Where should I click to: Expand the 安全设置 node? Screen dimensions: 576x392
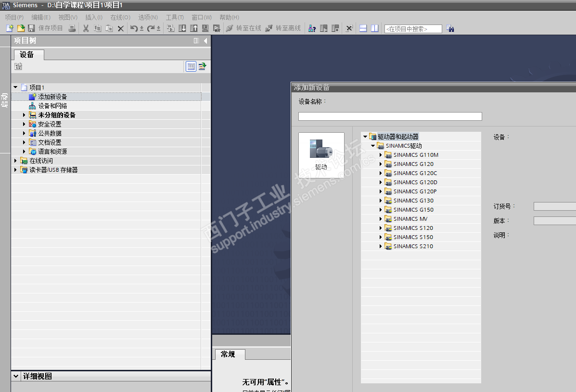point(24,124)
